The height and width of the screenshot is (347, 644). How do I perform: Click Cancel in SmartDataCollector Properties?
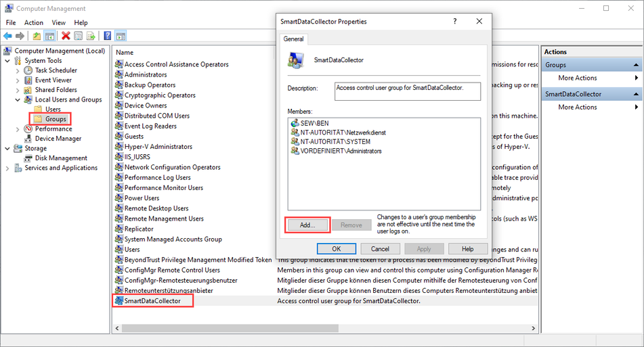point(380,249)
